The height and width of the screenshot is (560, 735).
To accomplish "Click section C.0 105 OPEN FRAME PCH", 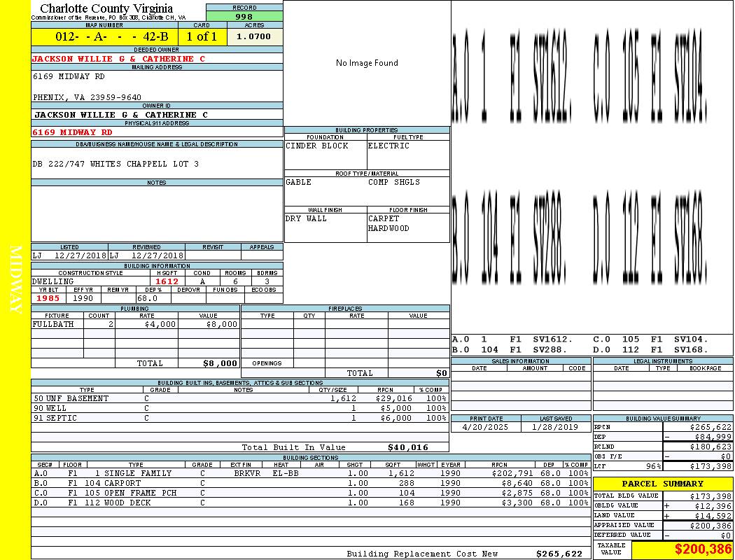I will coord(131,493).
